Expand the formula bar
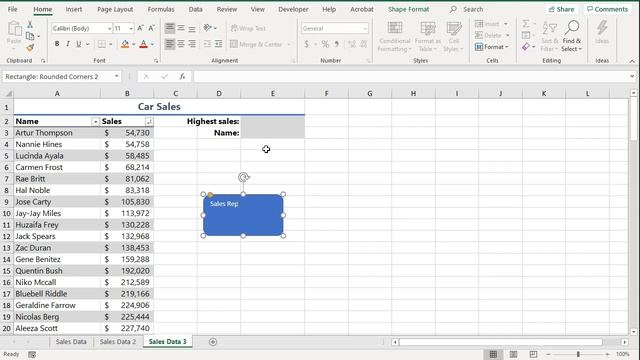Viewport: 640px width, 360px height. click(x=632, y=76)
